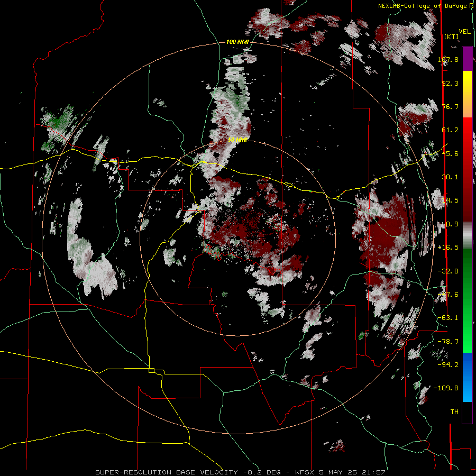Pick the yellow-orange gradient segment of color bar
The image size is (476, 476).
pos(467,94)
